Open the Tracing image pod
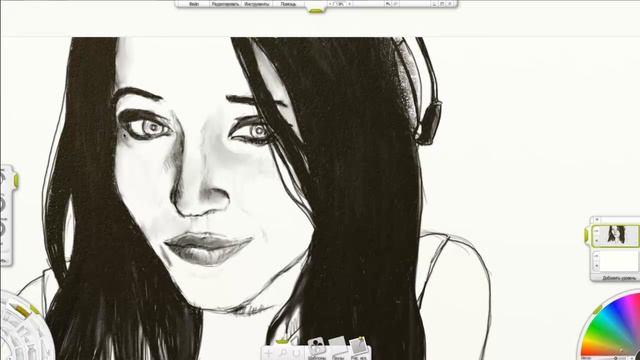Viewport: 640px width, 360px height. click(338, 348)
